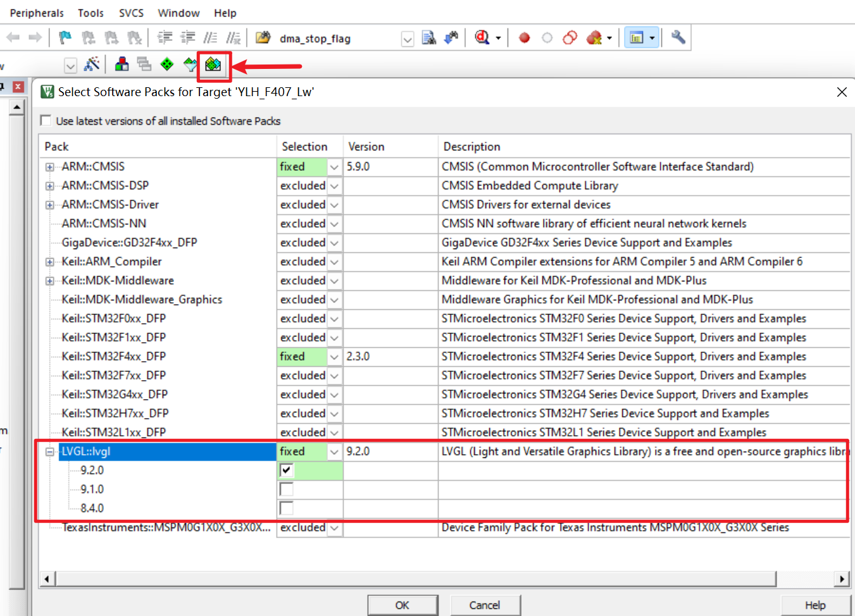Click the Cancel button in dialog
Image resolution: width=855 pixels, height=616 pixels.
pos(485,605)
